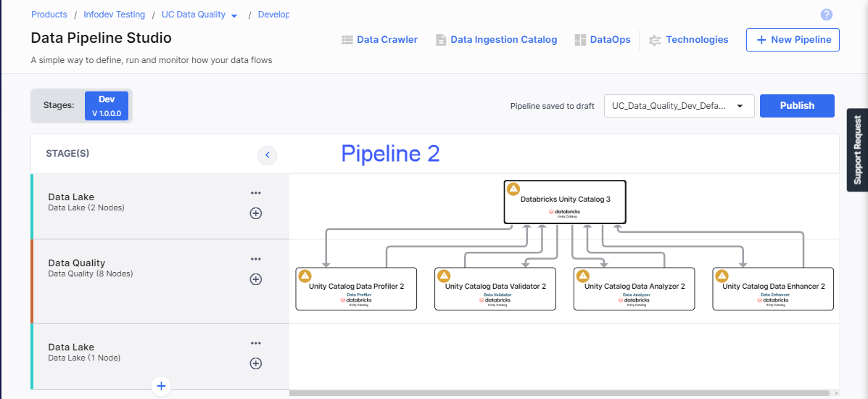Select the Unity Catalog Data Analyzer 2 node

634,289
